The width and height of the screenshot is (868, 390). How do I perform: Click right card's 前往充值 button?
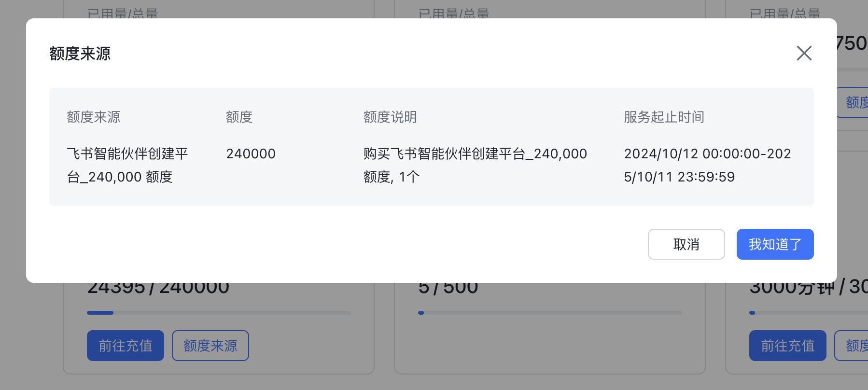click(788, 346)
